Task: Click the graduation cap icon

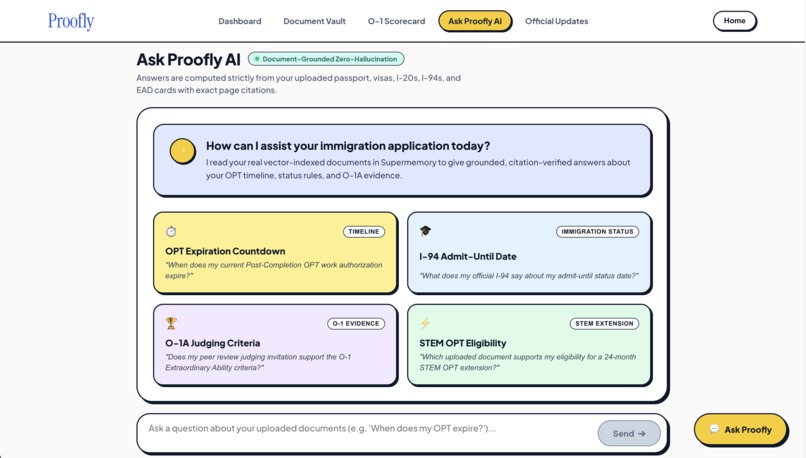Action: [x=425, y=231]
